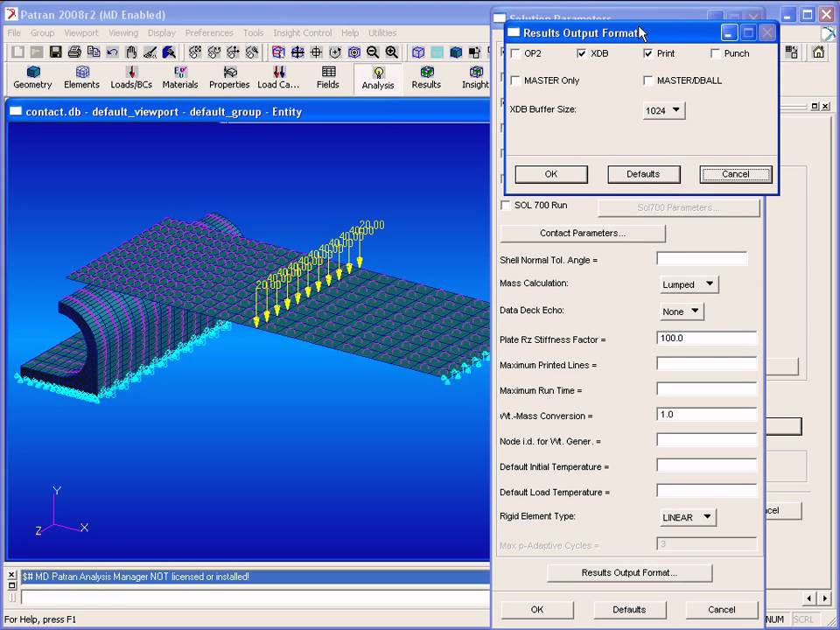Click OK in Results Output Format dialog

click(x=551, y=174)
